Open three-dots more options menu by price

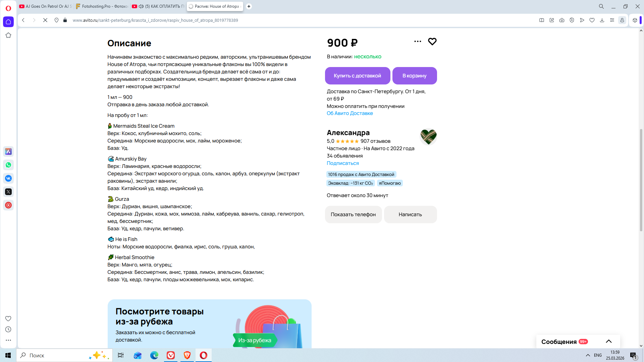tap(418, 42)
